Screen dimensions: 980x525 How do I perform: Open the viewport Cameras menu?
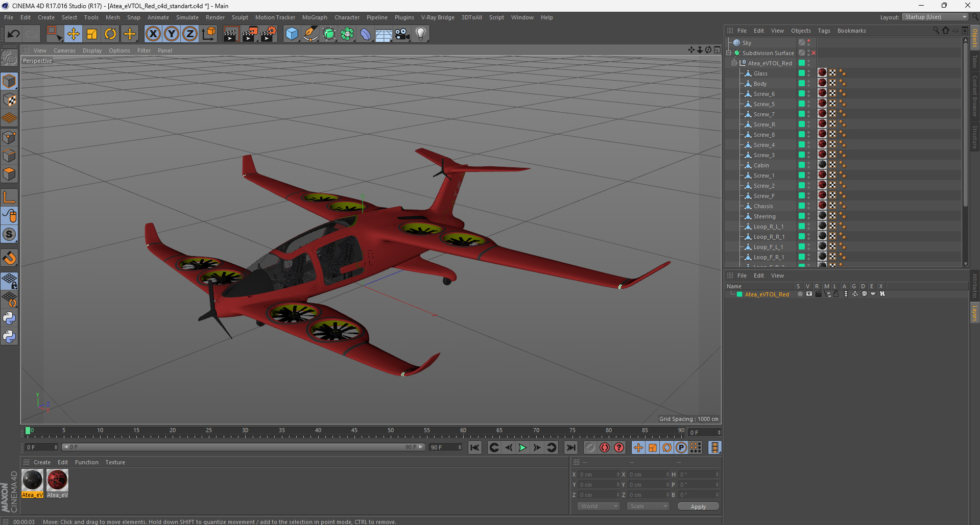pos(64,51)
